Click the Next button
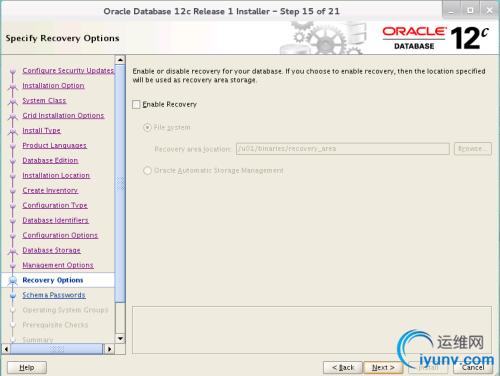 (383, 368)
